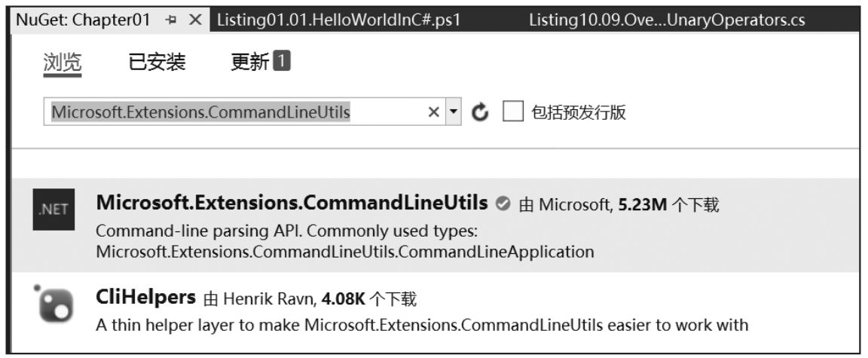Refresh the NuGet package list
Image resolution: width=868 pixels, height=358 pixels.
tap(480, 112)
